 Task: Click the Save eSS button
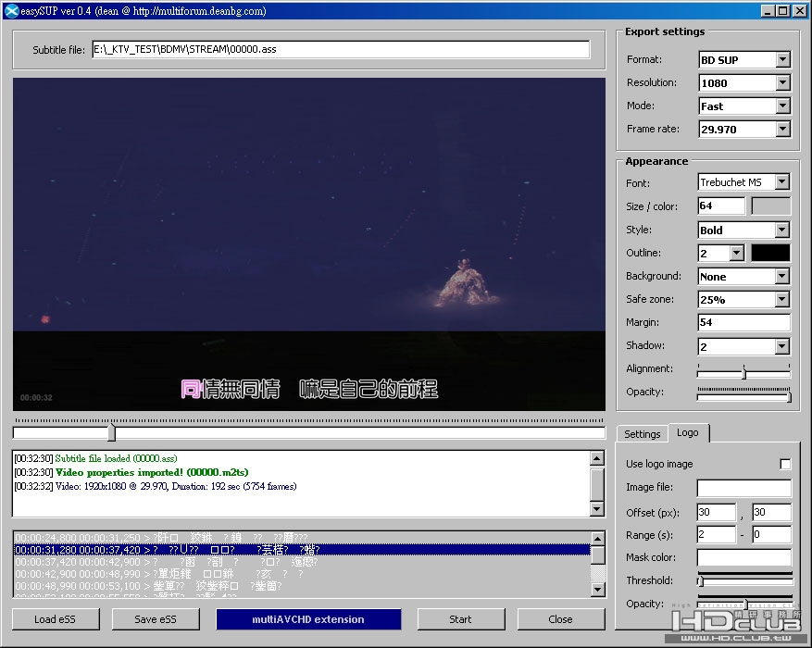(x=156, y=619)
